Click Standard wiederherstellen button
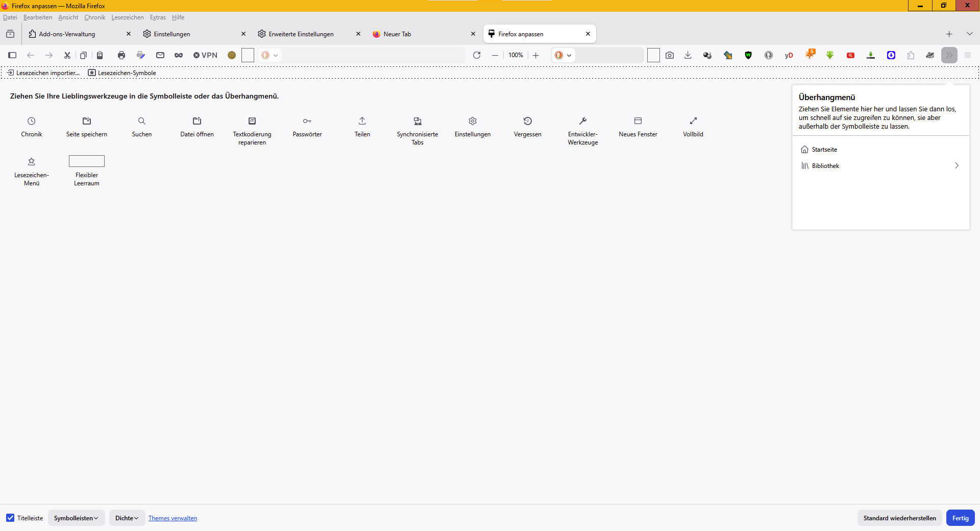980x531 pixels. point(899,518)
